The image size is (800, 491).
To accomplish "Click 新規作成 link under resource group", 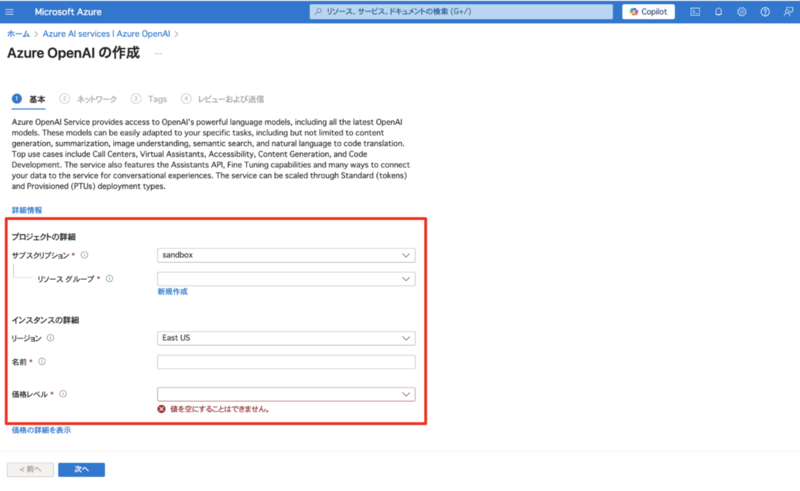I will coord(172,291).
